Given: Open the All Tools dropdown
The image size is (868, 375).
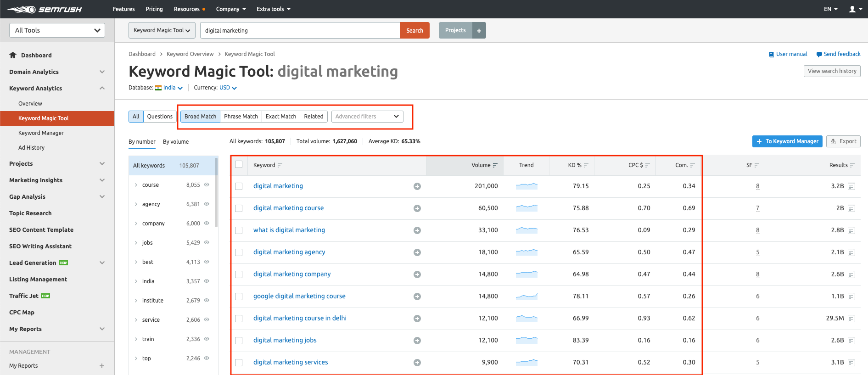Looking at the screenshot, I should pyautogui.click(x=57, y=30).
